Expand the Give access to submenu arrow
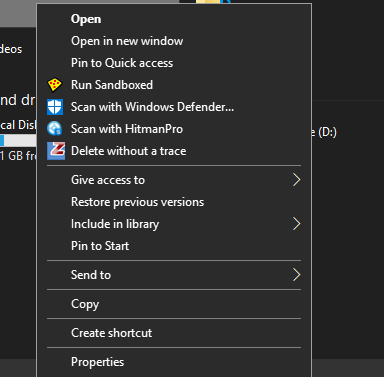Screen dimensions: 384x377 click(296, 180)
